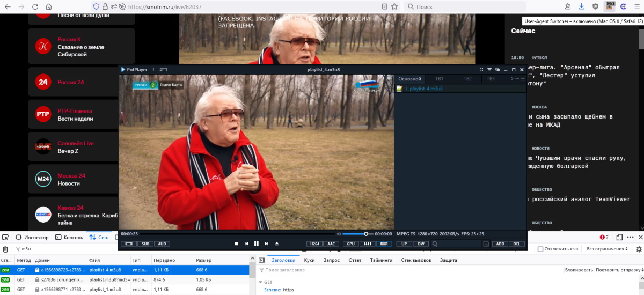Open the browser hamburger menu
644x295 pixels.
coord(637,7)
